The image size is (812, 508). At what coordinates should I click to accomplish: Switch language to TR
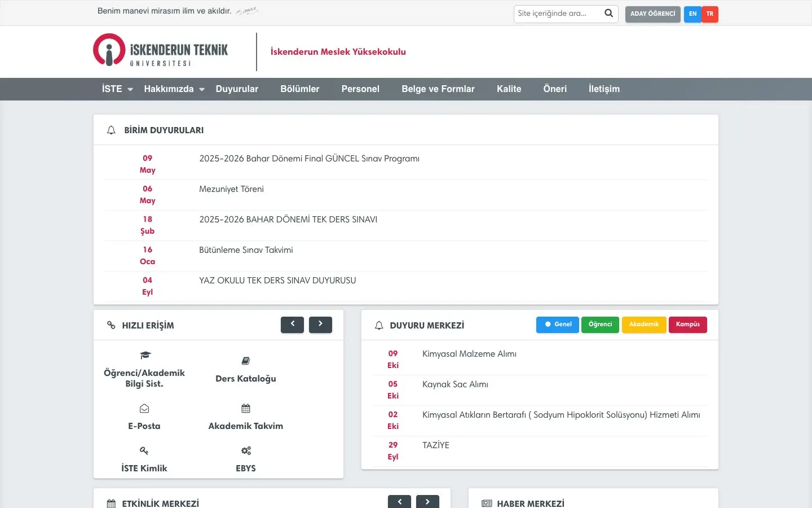point(710,14)
